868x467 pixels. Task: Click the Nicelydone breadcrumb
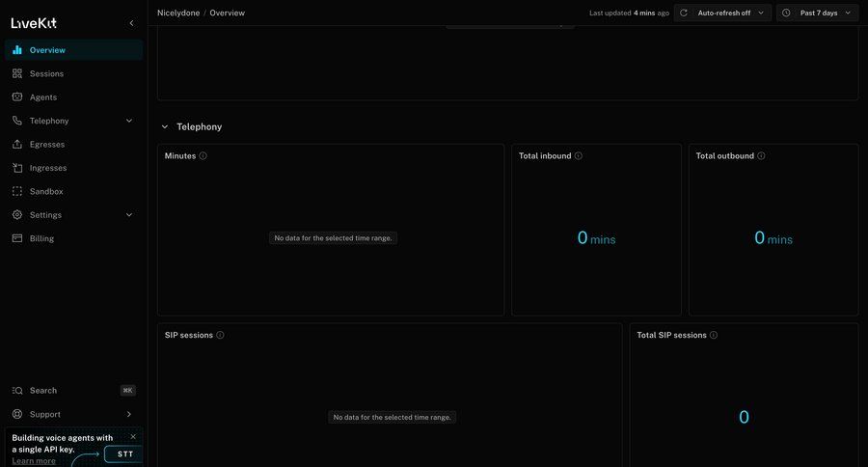[x=178, y=13]
